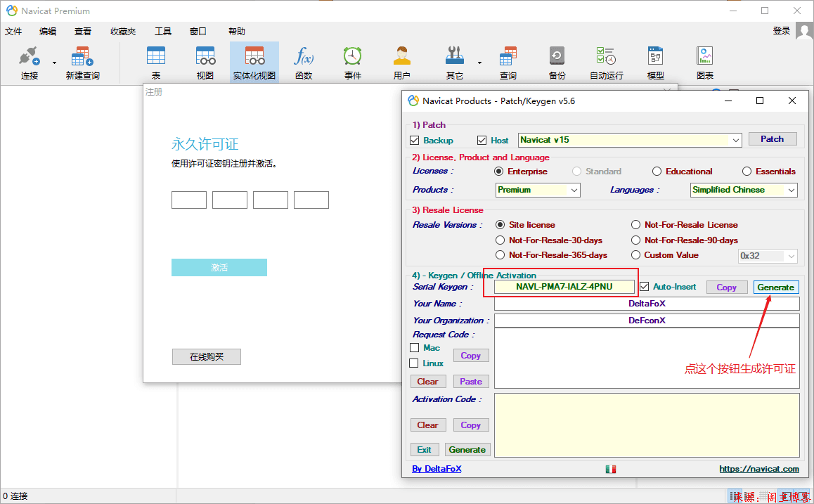Choose the Not-For-Resale-90-days radio option
Screen dimensions: 814x504
[x=635, y=240]
